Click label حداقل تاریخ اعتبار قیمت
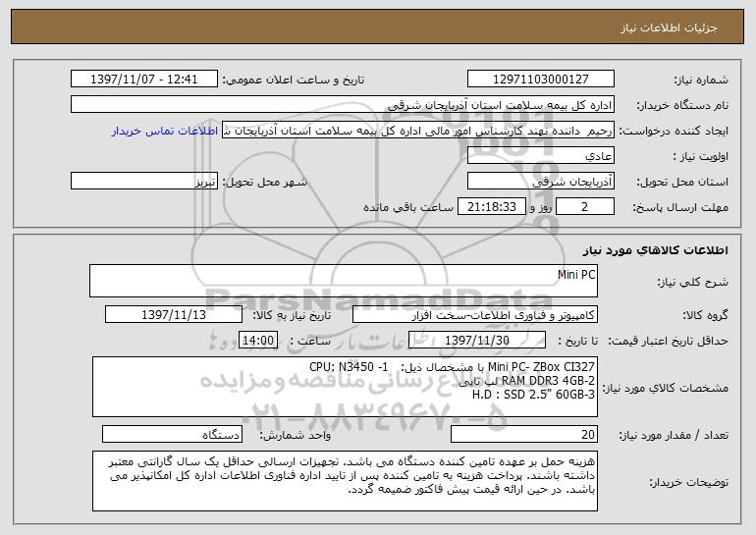Viewport: 756px width, 535px height. [x=668, y=341]
